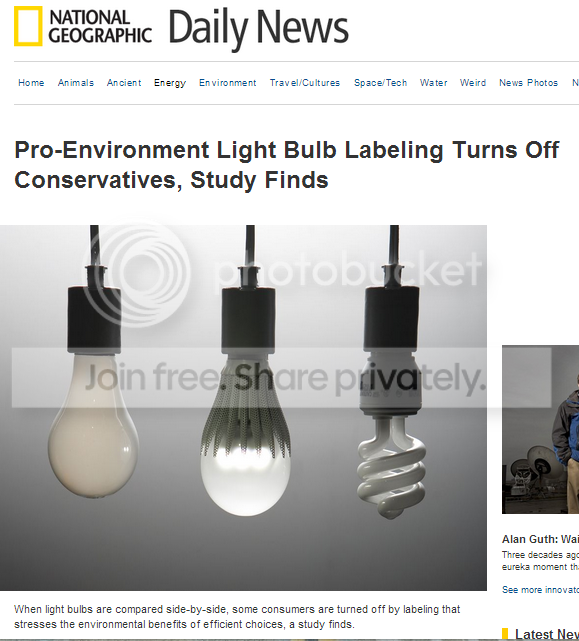Click the light bulb article headline

[286, 165]
